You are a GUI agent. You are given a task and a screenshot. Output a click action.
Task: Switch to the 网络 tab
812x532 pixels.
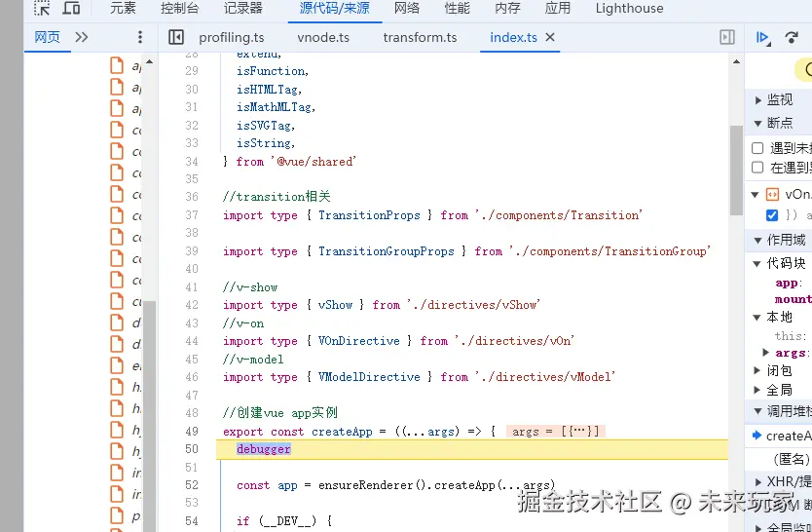coord(407,8)
